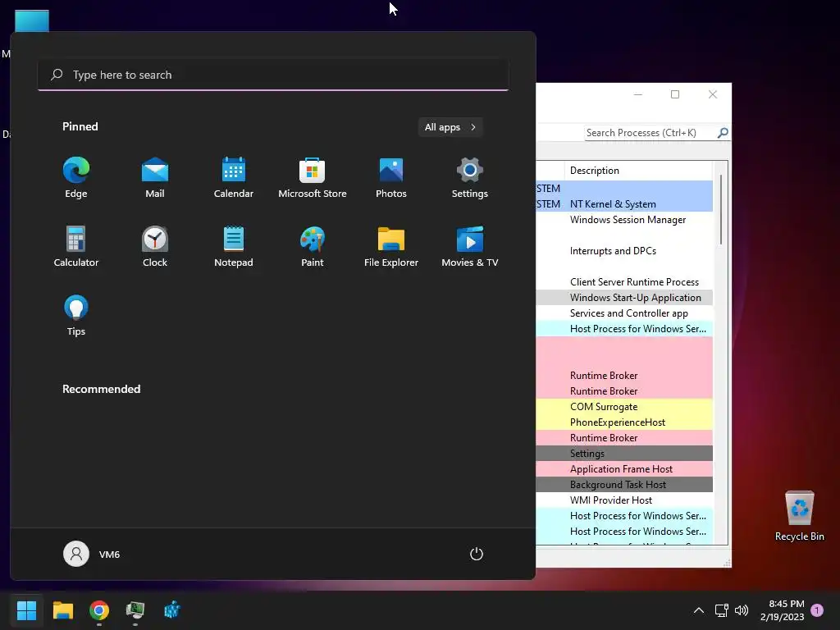The width and height of the screenshot is (840, 630).
Task: Open the Recycle Bin desktop icon
Action: coord(799,516)
